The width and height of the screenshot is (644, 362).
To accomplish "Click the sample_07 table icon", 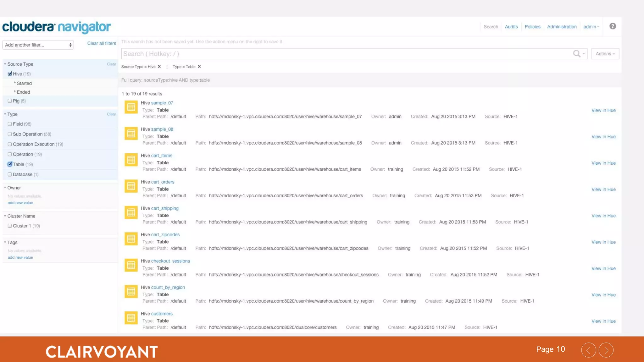I will click(x=131, y=107).
